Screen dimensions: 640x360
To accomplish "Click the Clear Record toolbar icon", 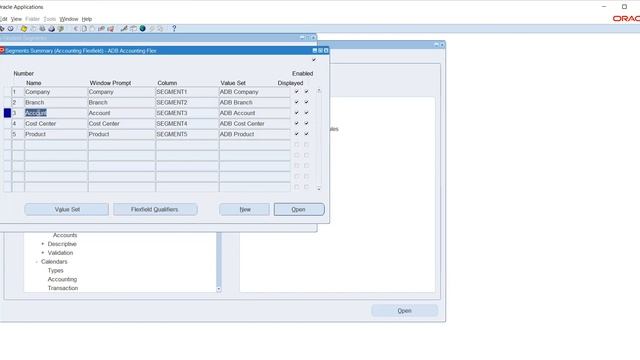I will tap(101, 29).
